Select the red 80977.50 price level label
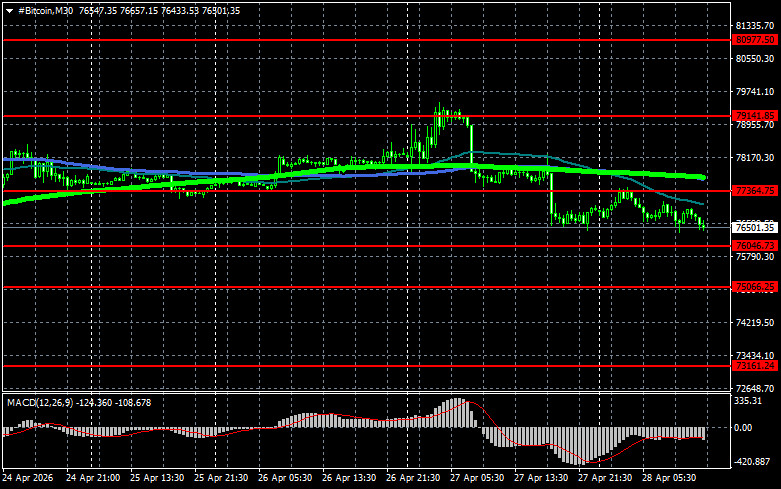 (x=754, y=40)
